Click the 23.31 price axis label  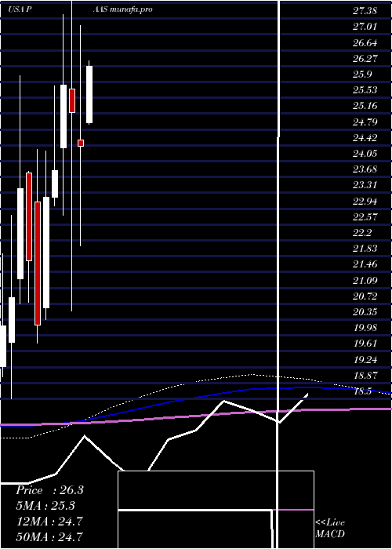[x=365, y=185]
